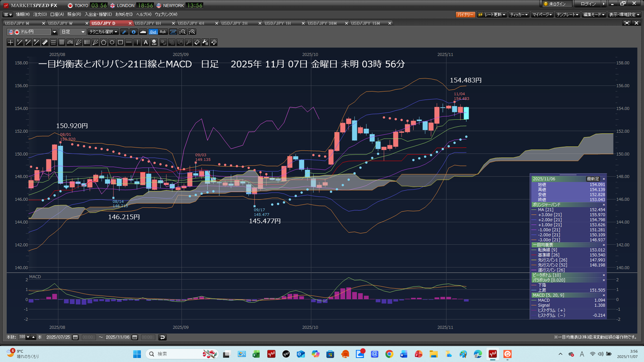The width and height of the screenshot is (644, 362).
Task: Pick the ellipse drawing tool
Action: click(x=112, y=42)
